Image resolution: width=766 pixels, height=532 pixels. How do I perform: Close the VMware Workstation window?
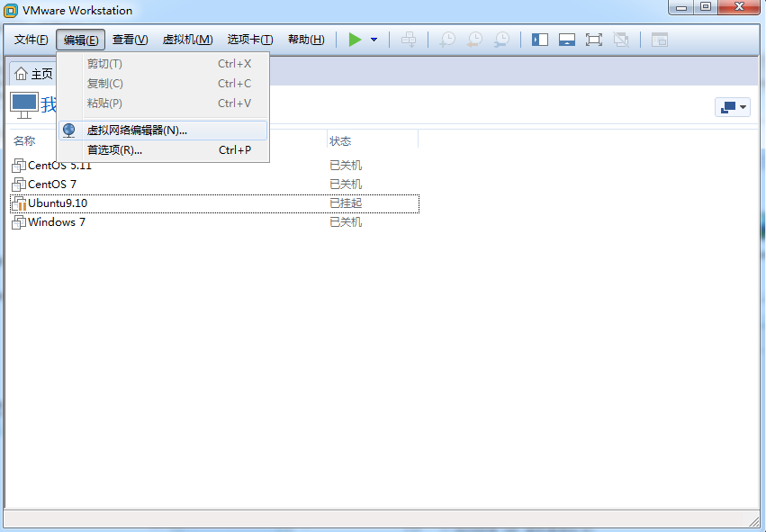tap(739, 7)
